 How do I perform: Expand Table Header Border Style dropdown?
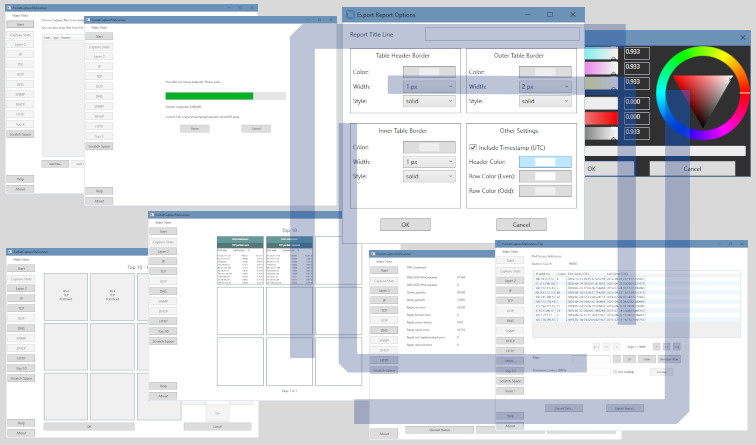point(429,101)
